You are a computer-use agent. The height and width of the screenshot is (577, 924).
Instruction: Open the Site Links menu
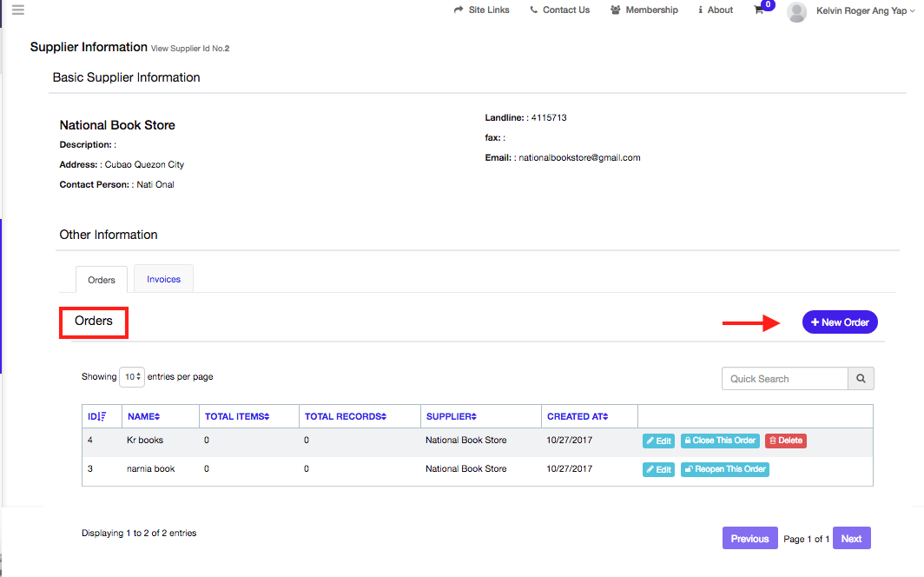pos(482,10)
